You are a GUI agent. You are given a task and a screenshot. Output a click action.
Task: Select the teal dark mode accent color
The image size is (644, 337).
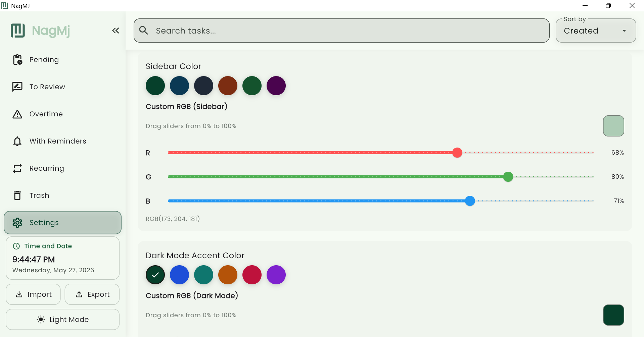pos(204,275)
